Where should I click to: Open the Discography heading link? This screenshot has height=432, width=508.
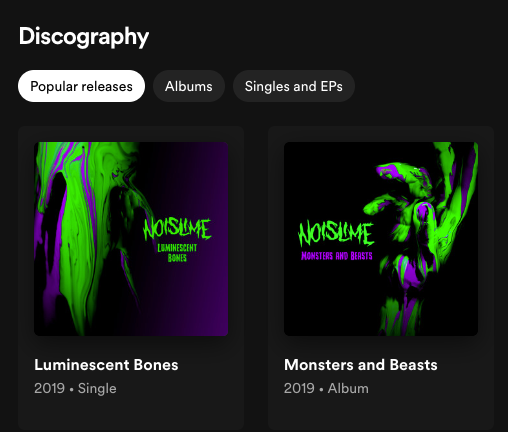84,37
